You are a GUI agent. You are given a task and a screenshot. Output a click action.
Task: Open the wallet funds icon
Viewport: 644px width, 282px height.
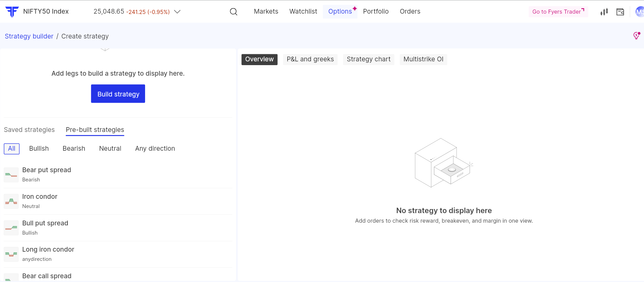pos(620,12)
